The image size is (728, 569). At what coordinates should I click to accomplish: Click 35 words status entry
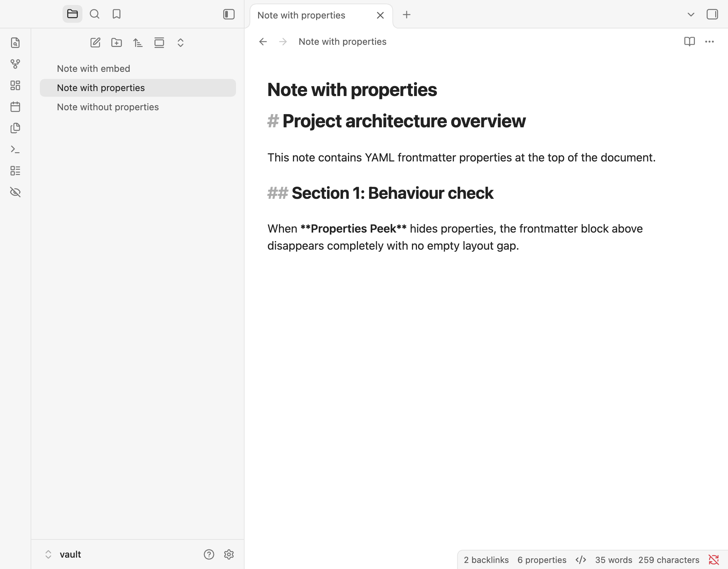614,560
